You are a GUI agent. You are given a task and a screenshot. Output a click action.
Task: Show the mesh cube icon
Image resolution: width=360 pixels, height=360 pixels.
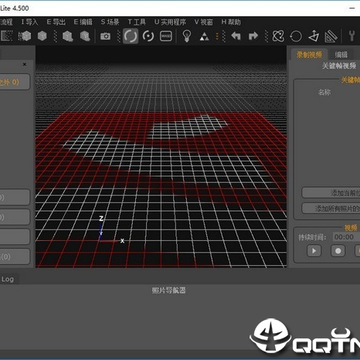coord(42,36)
